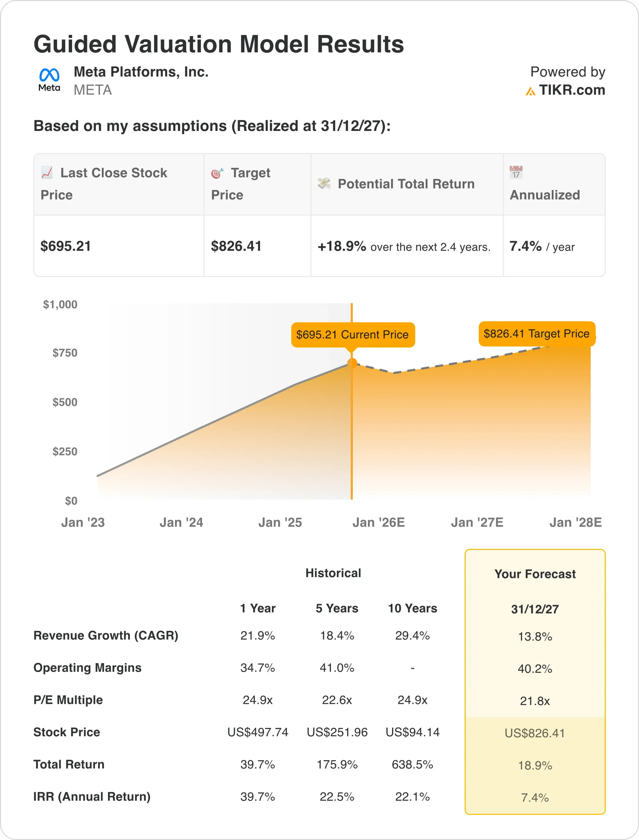
Task: Click the Jan '26E axis label
Action: (379, 523)
